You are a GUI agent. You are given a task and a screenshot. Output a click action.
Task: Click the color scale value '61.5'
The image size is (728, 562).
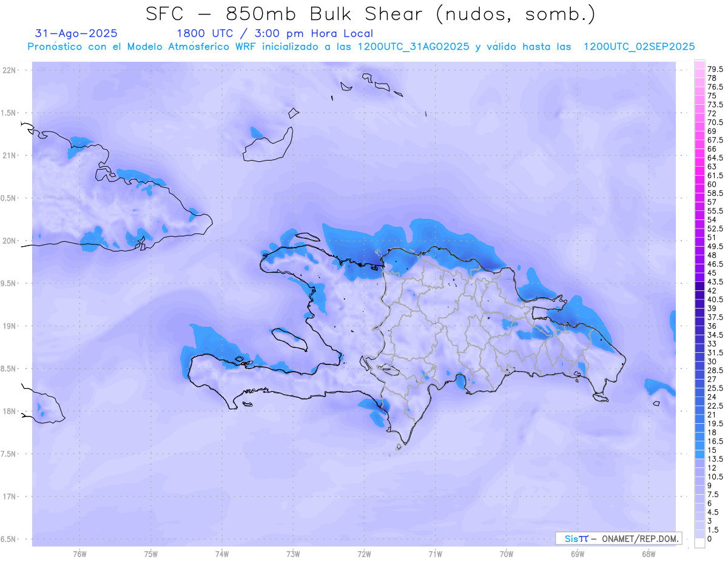point(716,175)
